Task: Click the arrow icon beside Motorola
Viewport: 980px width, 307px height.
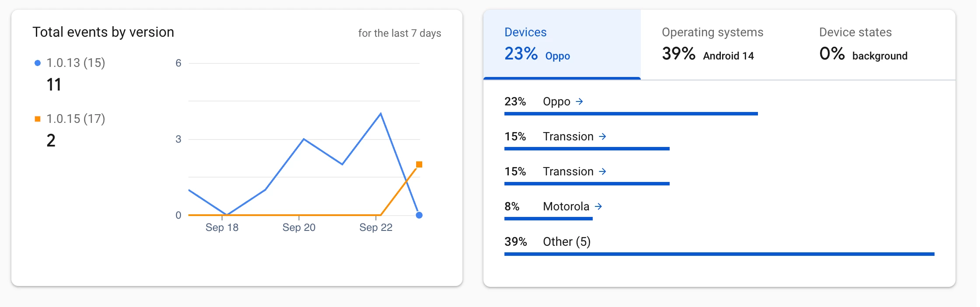Action: pos(598,206)
